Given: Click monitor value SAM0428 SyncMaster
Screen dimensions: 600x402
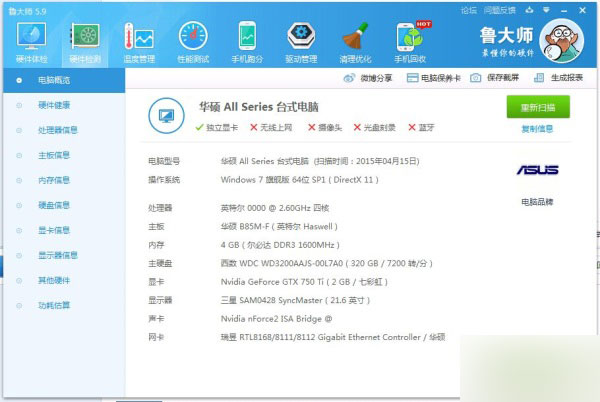Looking at the screenshot, I should (295, 301).
